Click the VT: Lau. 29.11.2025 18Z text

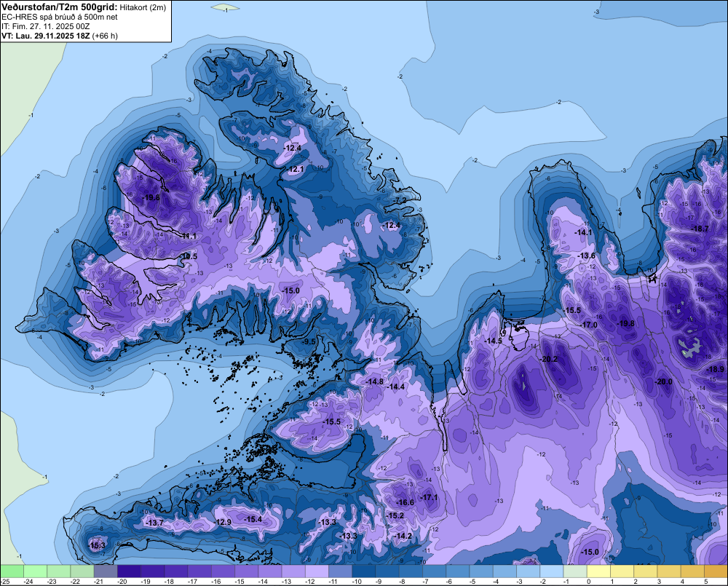click(46, 36)
